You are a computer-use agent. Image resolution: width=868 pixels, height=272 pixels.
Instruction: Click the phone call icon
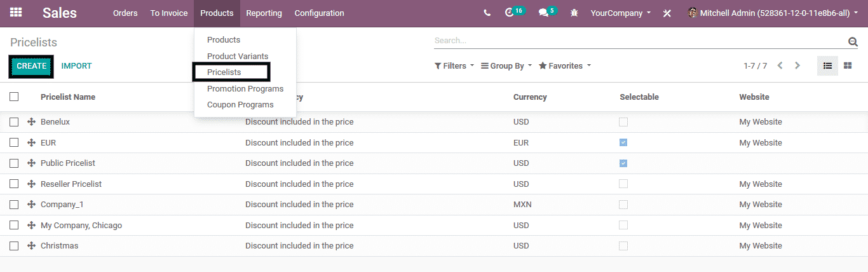point(487,13)
